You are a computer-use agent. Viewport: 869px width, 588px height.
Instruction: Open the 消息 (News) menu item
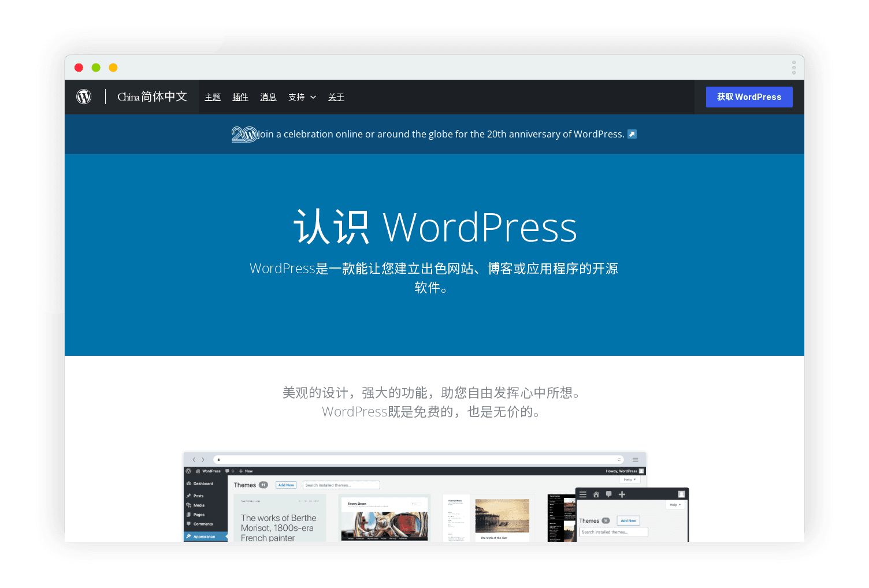(x=268, y=97)
